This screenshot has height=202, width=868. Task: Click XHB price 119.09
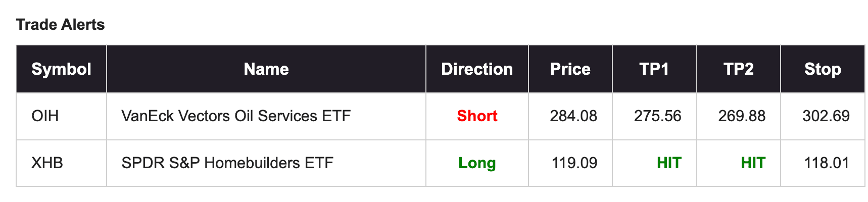click(574, 163)
